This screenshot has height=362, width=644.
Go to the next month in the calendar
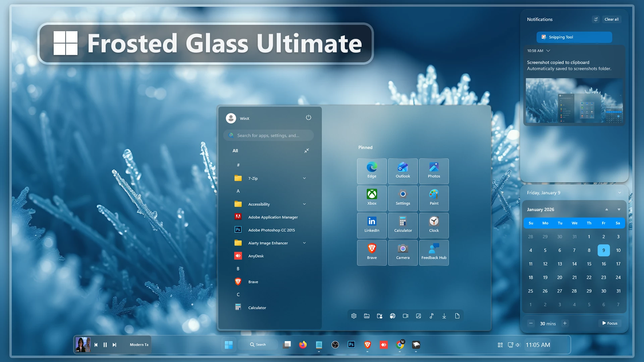(619, 209)
